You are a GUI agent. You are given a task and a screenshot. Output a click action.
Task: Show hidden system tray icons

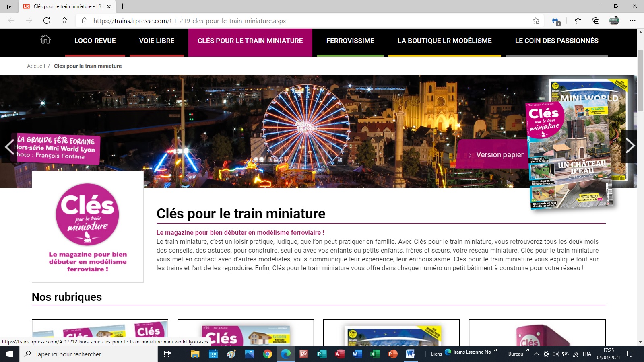(537, 354)
